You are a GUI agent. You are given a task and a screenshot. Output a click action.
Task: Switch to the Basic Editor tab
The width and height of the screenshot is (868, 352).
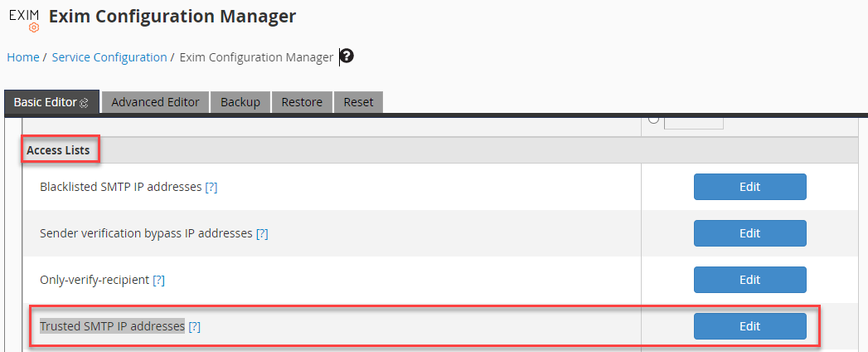point(46,102)
